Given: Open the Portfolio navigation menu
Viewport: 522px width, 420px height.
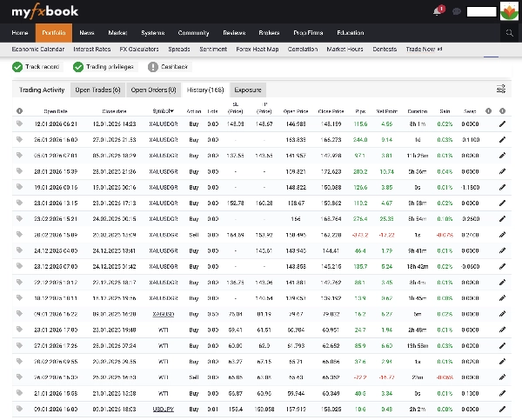Looking at the screenshot, I should [x=53, y=32].
